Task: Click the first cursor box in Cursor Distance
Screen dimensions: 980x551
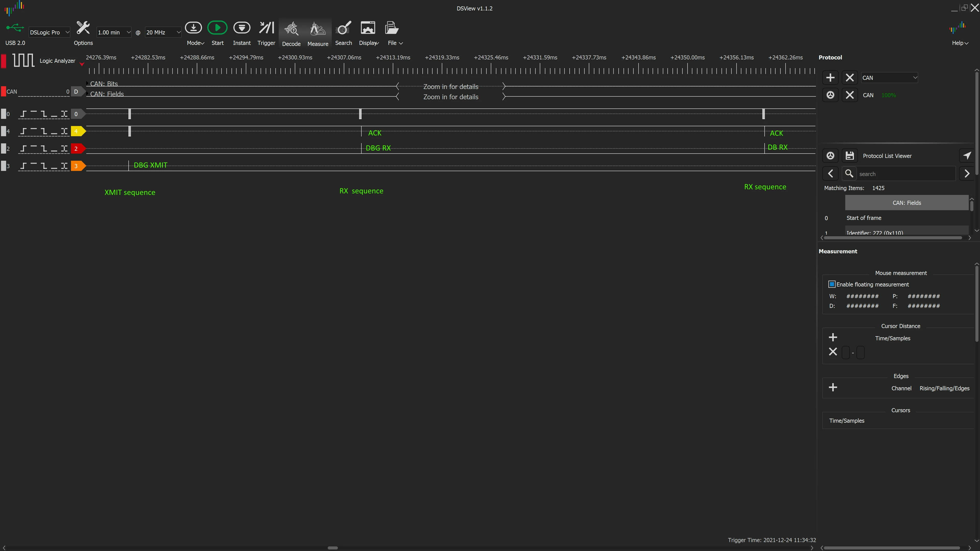Action: pyautogui.click(x=845, y=353)
